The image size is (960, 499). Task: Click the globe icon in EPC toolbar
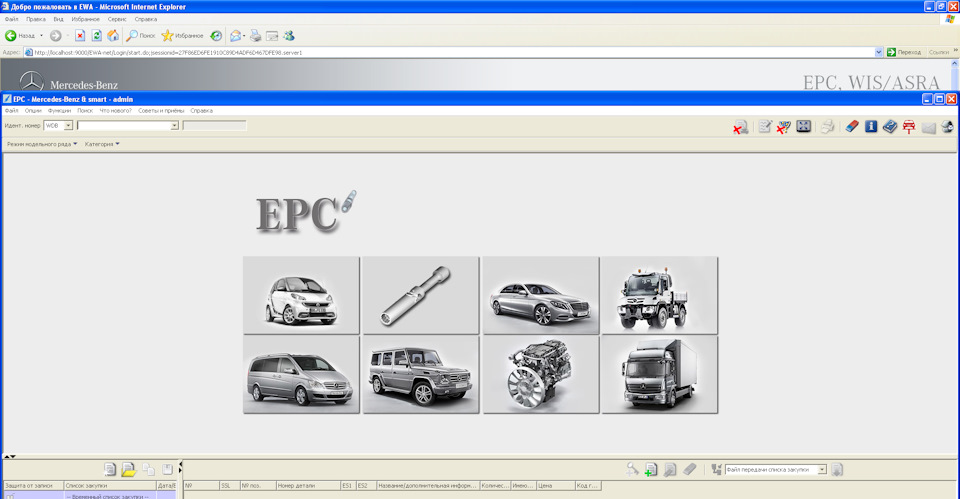tap(947, 127)
